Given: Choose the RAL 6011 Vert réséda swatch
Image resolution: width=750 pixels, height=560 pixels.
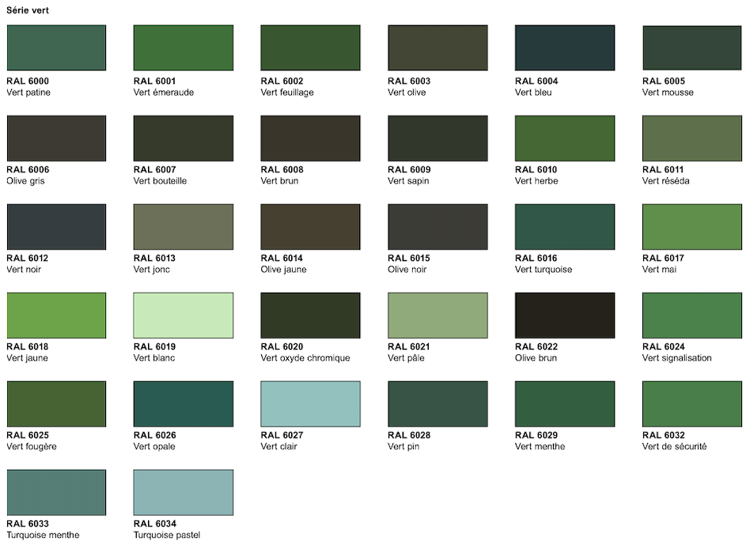Looking at the screenshot, I should pyautogui.click(x=692, y=138).
